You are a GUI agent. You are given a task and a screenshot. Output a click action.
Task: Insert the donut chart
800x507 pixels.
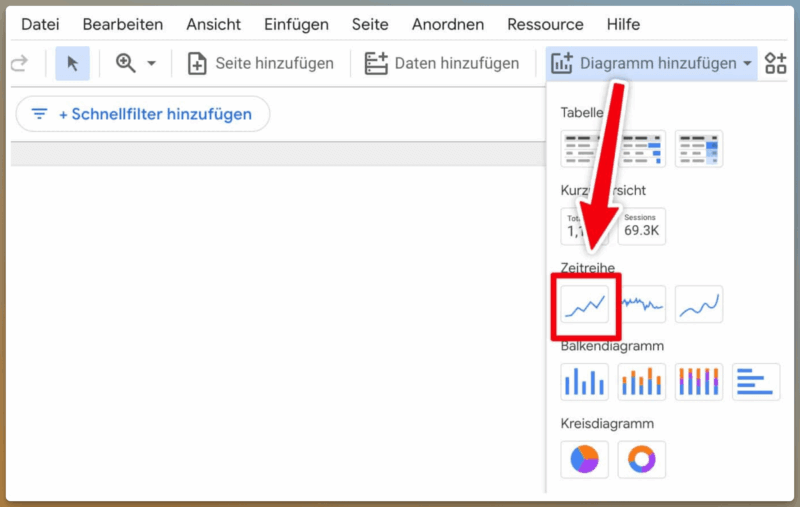641,459
